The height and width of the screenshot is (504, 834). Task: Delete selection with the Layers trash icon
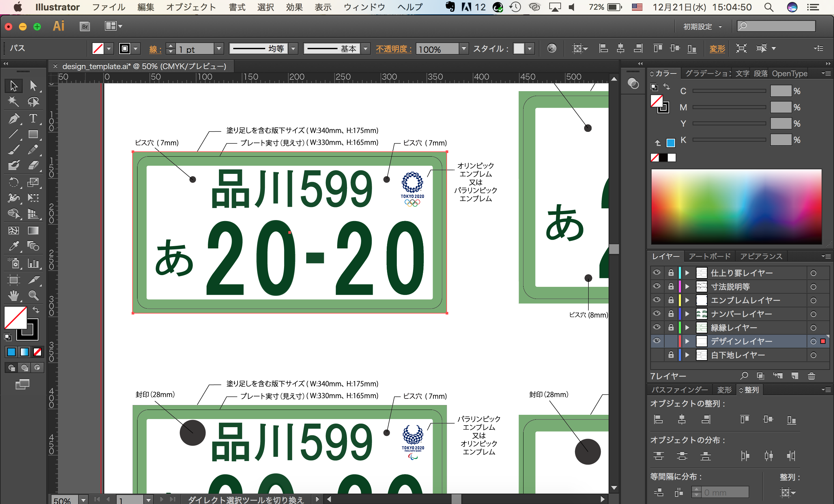[811, 375]
